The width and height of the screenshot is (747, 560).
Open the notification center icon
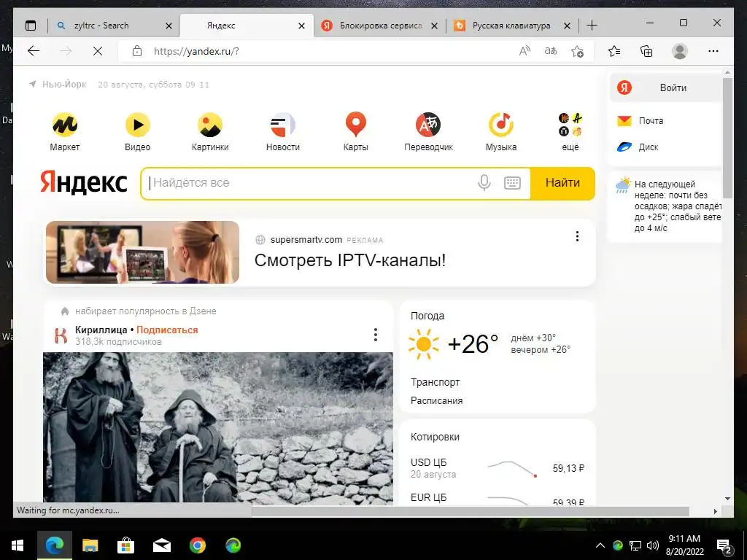tap(724, 545)
